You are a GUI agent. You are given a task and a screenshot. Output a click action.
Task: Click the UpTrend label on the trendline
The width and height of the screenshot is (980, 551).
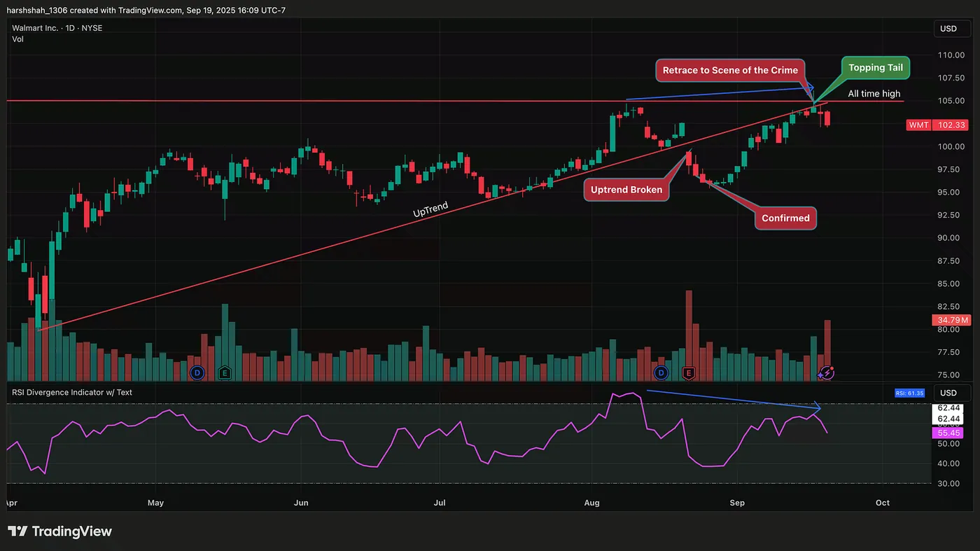(430, 210)
